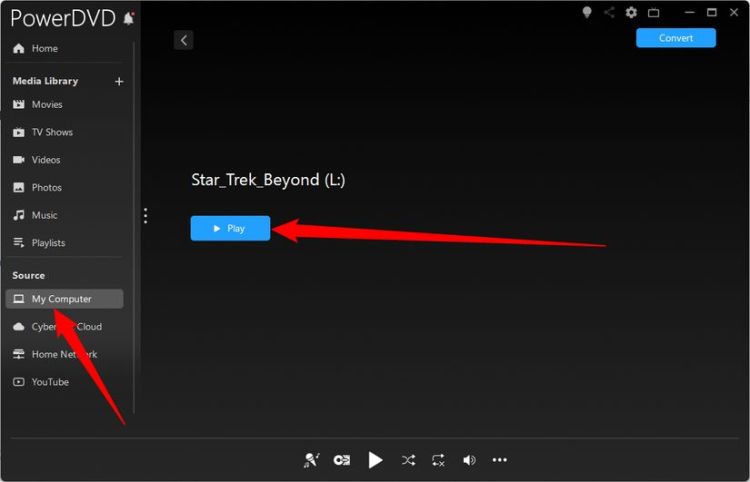Viewport: 750px width, 482px height.
Task: Select My Computer in Source list
Action: pyautogui.click(x=64, y=299)
